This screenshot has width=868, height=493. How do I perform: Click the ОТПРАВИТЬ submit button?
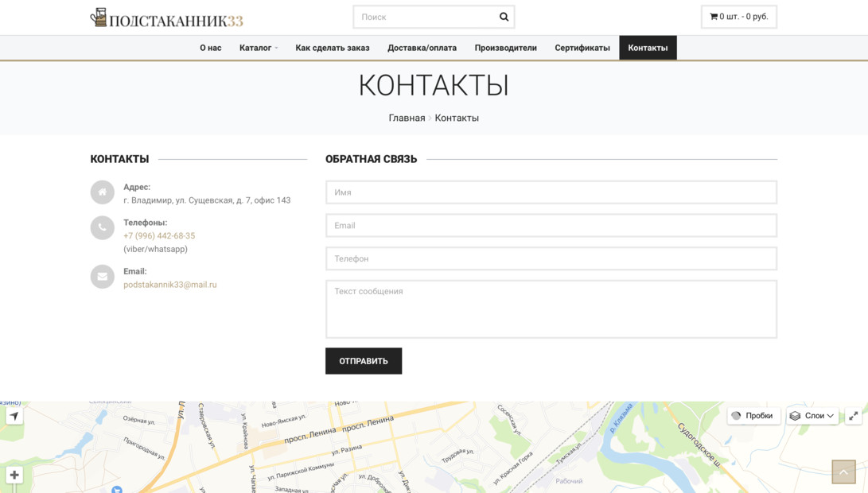(364, 361)
